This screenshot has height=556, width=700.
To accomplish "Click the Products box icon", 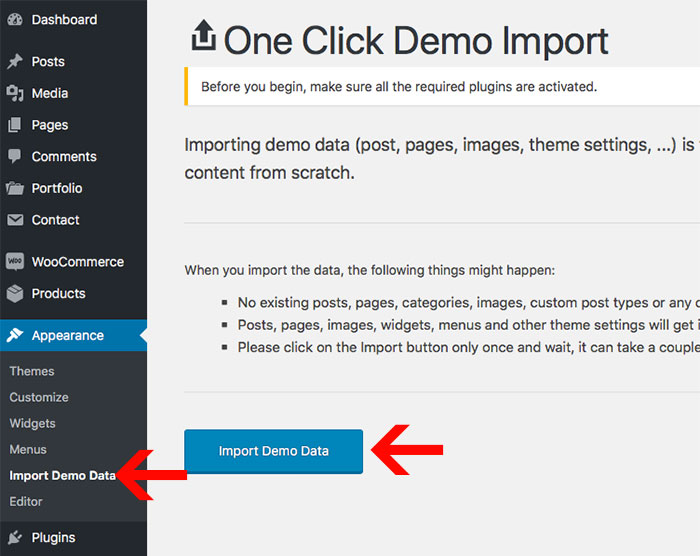I will coord(15,293).
